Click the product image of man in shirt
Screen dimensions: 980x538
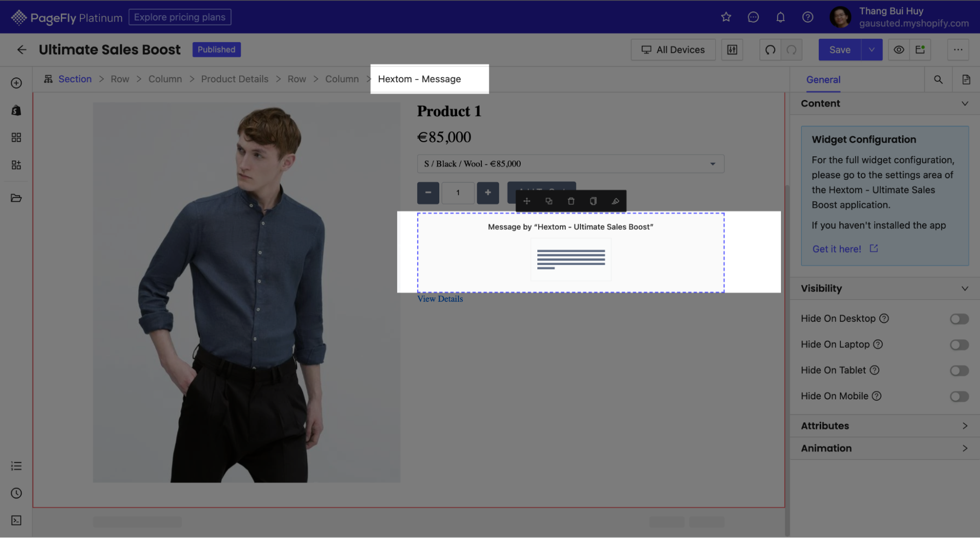click(x=247, y=293)
